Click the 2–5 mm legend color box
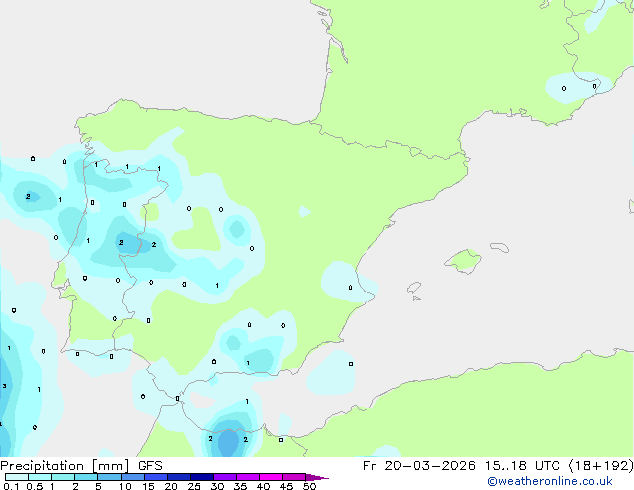The image size is (634, 490). 86,477
